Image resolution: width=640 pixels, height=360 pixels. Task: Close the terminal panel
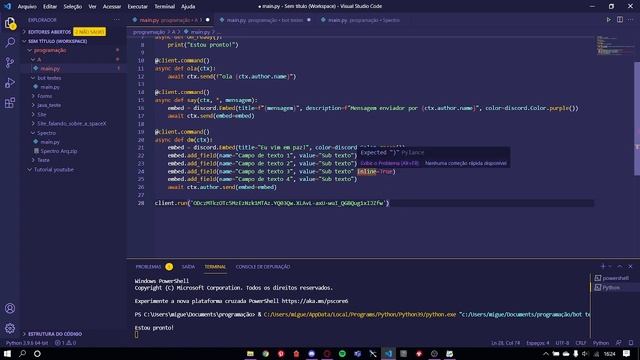pyautogui.click(x=631, y=267)
